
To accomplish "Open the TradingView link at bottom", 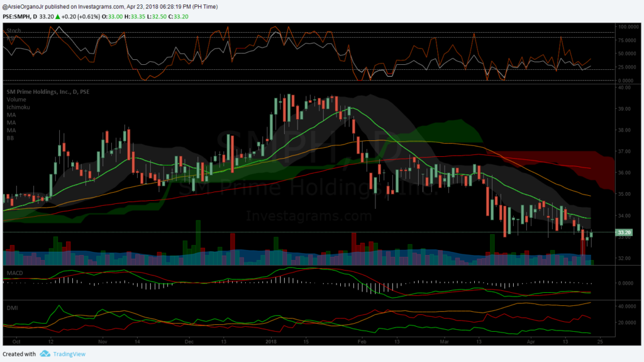I will point(69,354).
